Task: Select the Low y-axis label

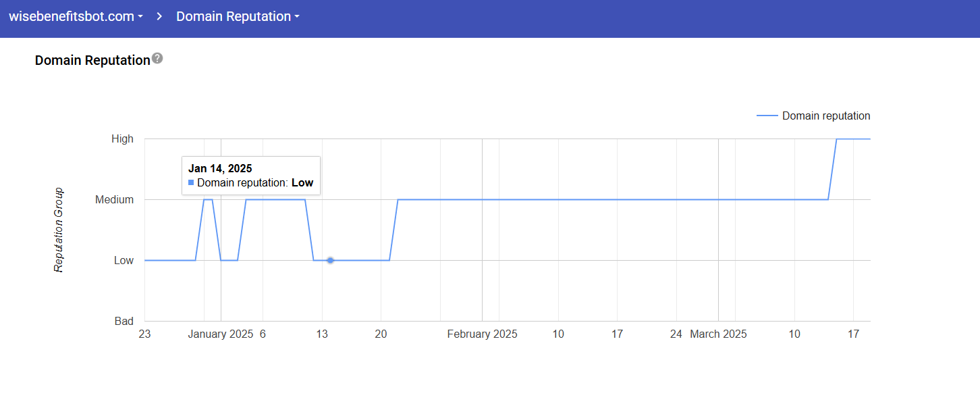Action: (x=124, y=261)
